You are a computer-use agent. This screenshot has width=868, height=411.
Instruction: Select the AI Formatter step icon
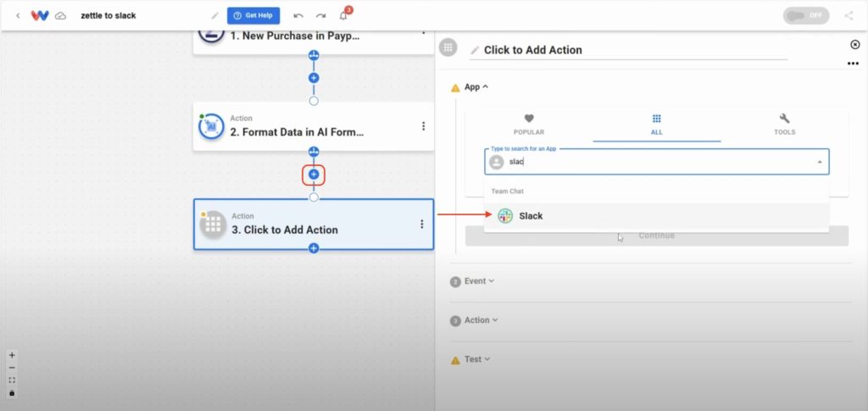(211, 126)
